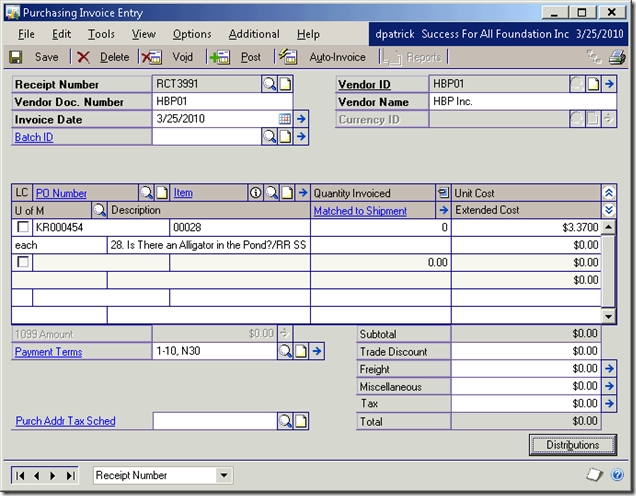Open the U of M lookup magnifier

[x=99, y=210]
